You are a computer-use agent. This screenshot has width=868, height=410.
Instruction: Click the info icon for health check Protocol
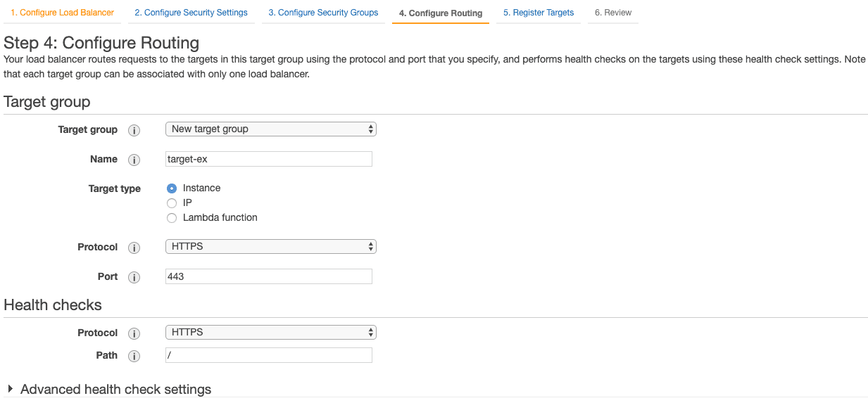point(134,333)
